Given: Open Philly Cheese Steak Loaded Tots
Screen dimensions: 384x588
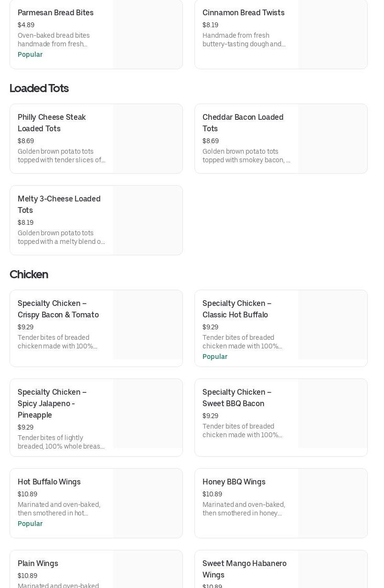Looking at the screenshot, I should (52, 123).
